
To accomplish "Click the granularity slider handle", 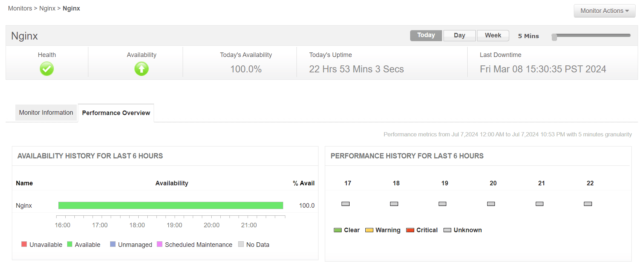I will click(x=554, y=37).
